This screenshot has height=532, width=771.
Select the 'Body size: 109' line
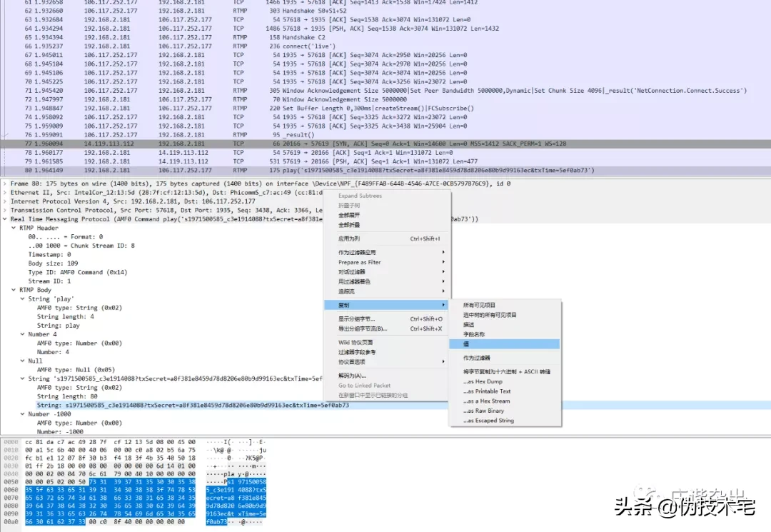(53, 263)
